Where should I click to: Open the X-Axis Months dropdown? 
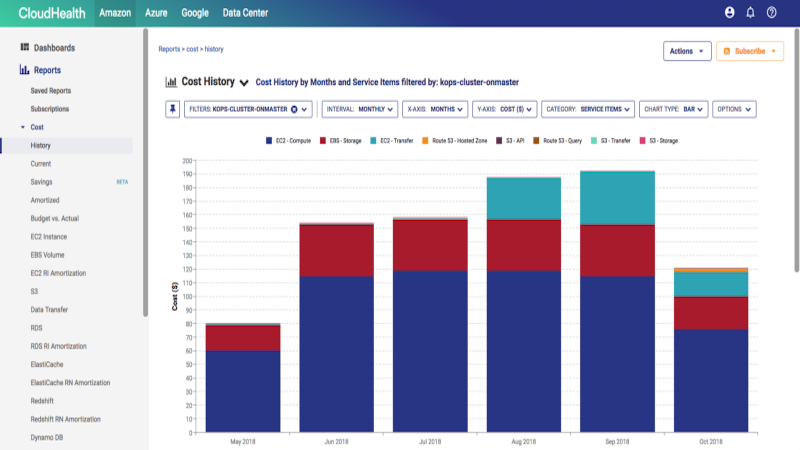[435, 109]
